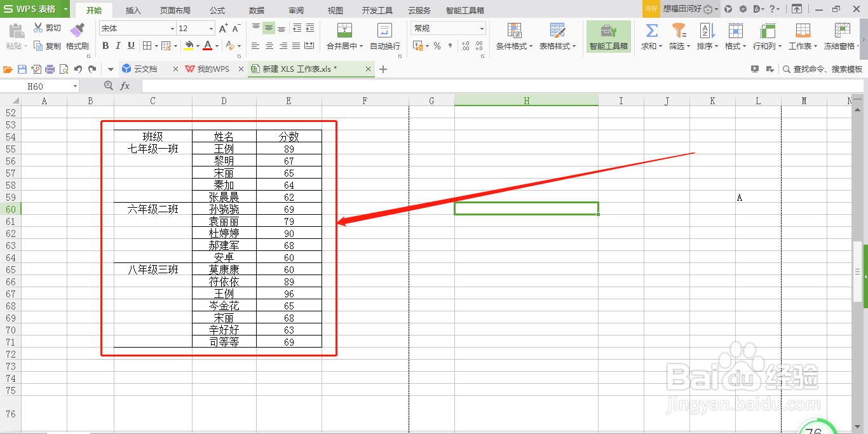
Task: Switch to the 数据 (Data) tab
Action: point(257,11)
